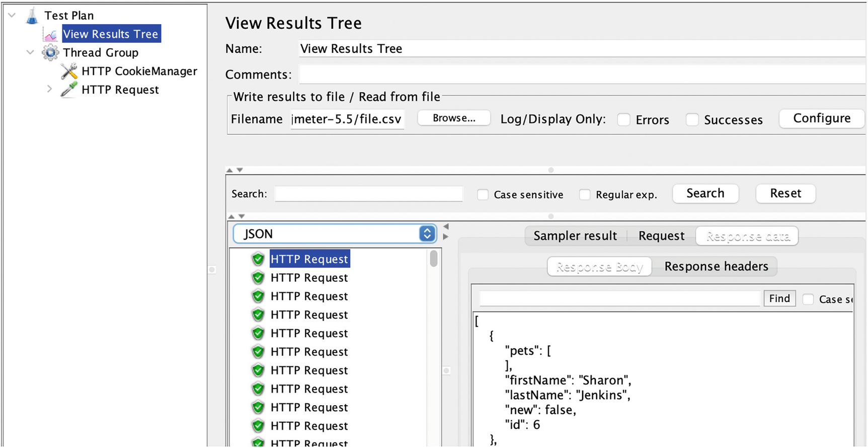Click the Browse... button
The height and width of the screenshot is (448, 868).
click(454, 118)
